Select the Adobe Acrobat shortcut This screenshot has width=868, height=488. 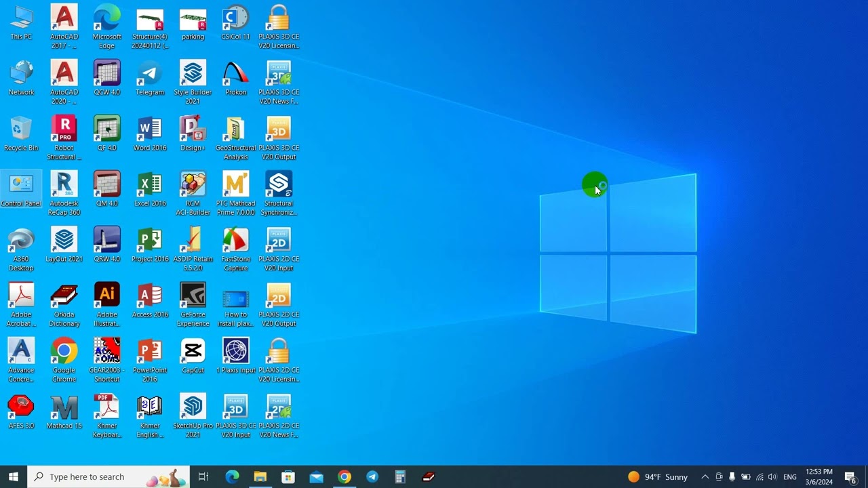tap(21, 305)
